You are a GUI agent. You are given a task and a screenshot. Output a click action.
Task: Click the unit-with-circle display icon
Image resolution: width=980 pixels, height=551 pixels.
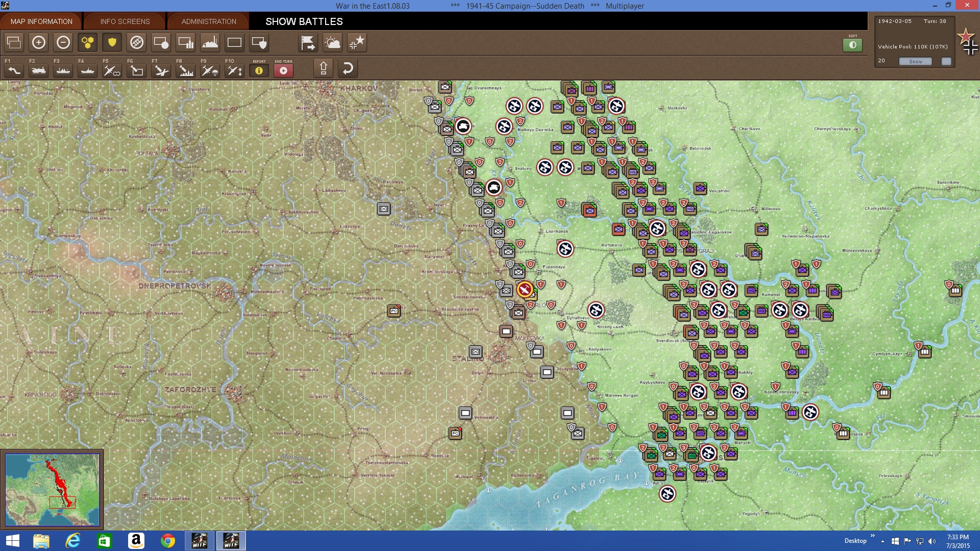click(161, 42)
